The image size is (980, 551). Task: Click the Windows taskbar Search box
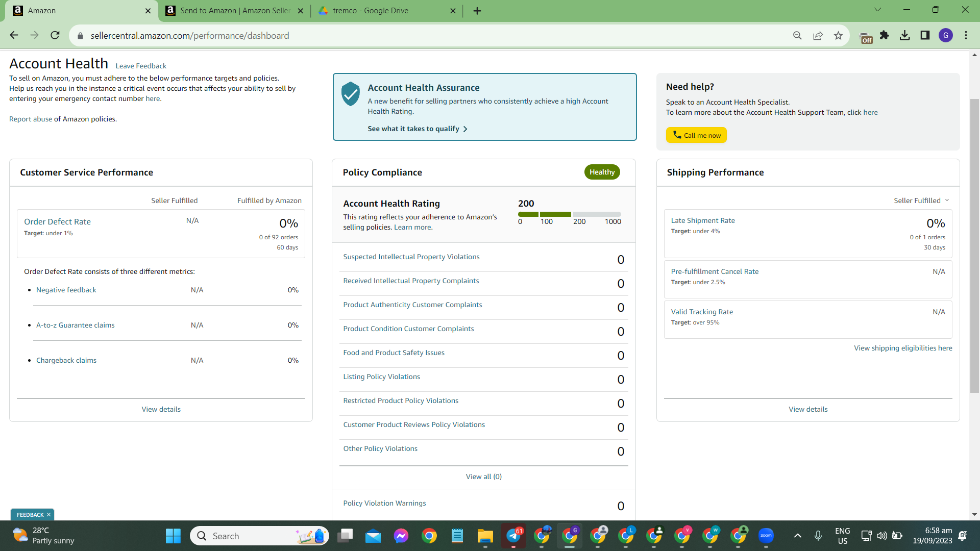click(260, 536)
